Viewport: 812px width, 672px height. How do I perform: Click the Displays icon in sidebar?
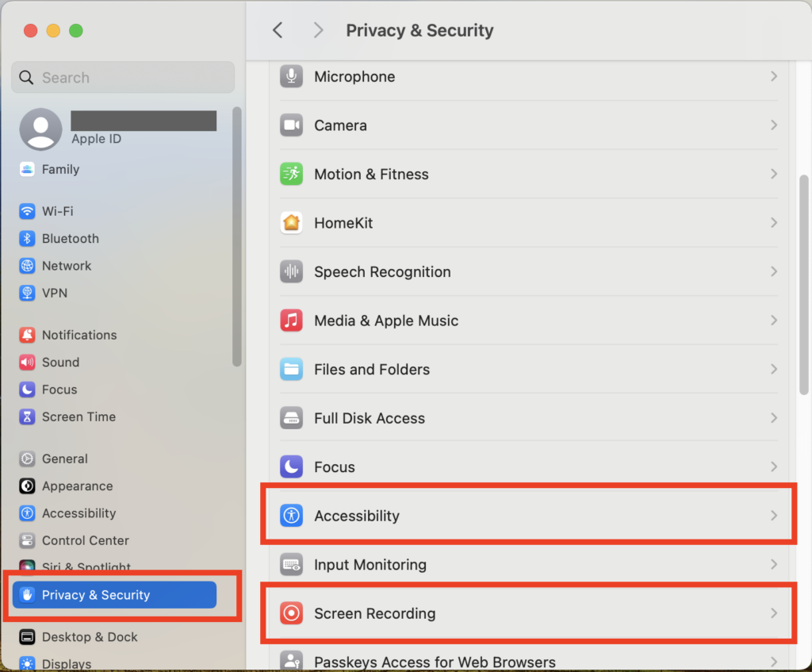[27, 663]
